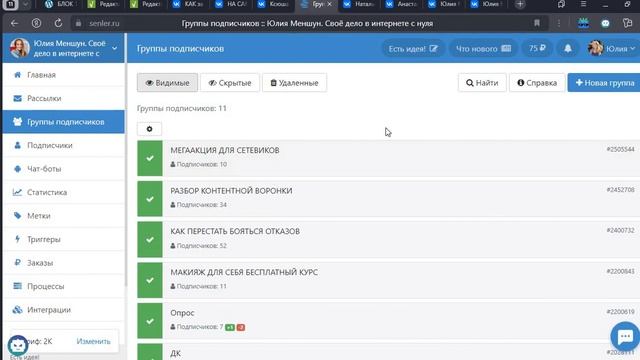Click the Заказы ruble icon
640x360 pixels.
[17, 262]
